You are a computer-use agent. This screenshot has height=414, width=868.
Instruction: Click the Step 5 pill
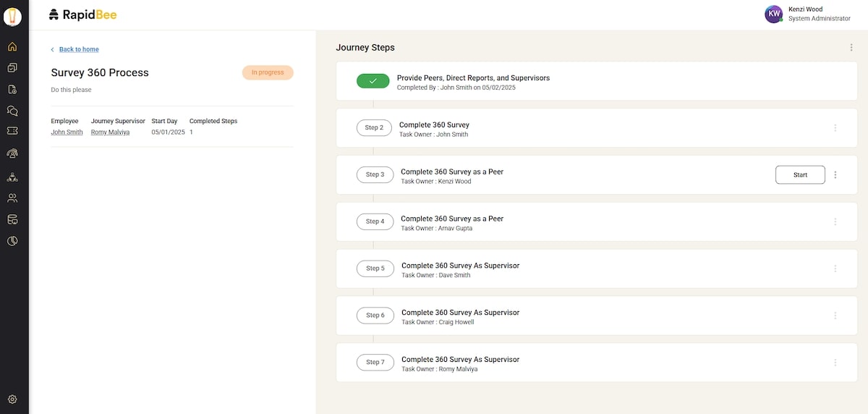[375, 269]
